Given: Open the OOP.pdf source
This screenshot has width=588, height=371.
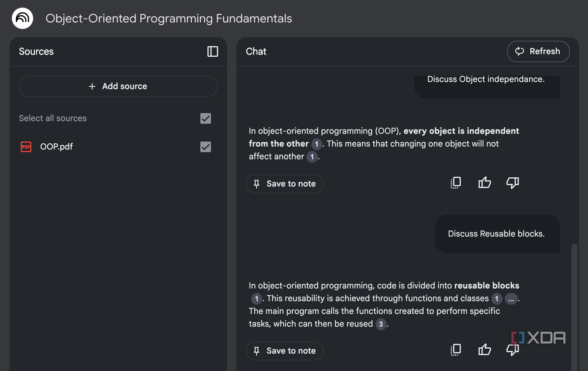Looking at the screenshot, I should pyautogui.click(x=56, y=147).
